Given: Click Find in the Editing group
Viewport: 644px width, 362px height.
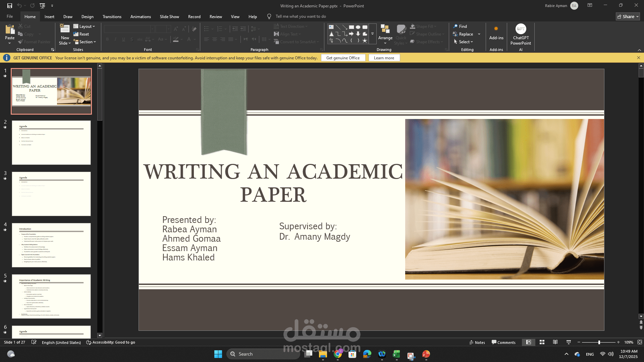Looking at the screenshot, I should click(x=460, y=26).
